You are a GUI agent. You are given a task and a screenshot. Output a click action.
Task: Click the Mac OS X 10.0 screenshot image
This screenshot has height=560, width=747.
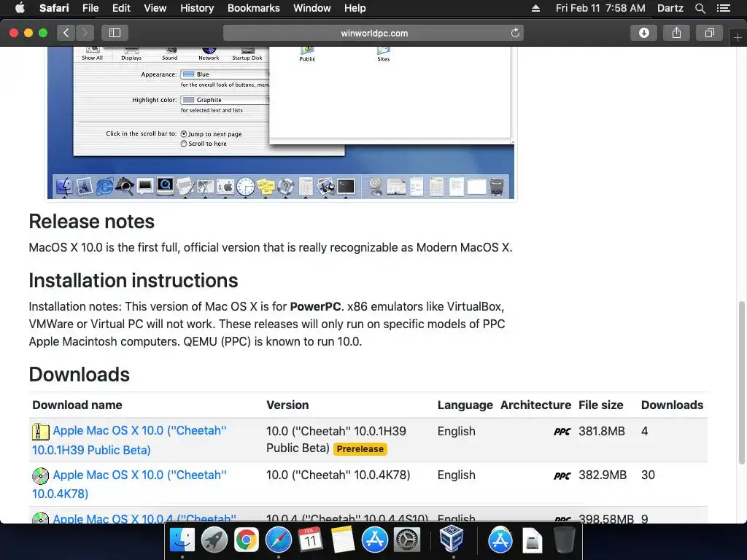(281, 122)
